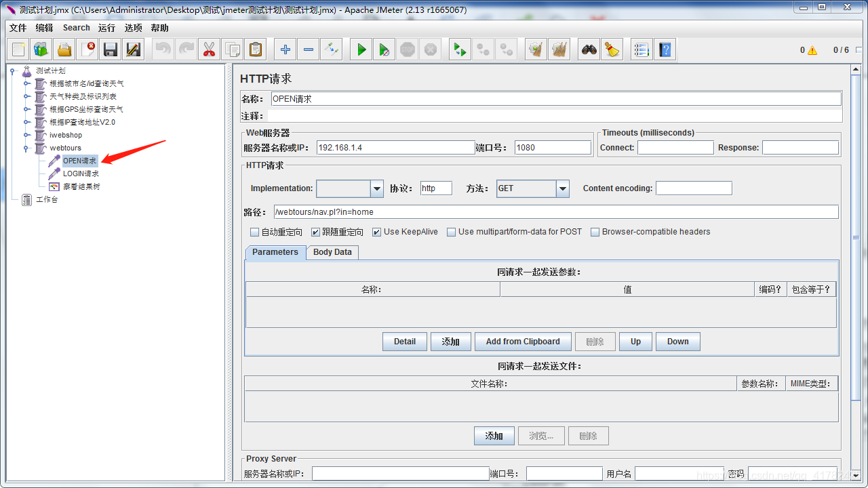Click the Up button
Image resolution: width=868 pixels, height=488 pixels.
click(635, 342)
